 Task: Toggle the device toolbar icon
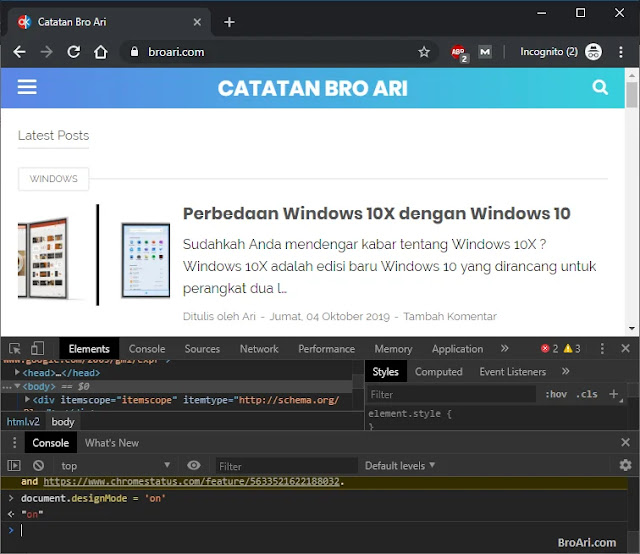pyautogui.click(x=38, y=349)
